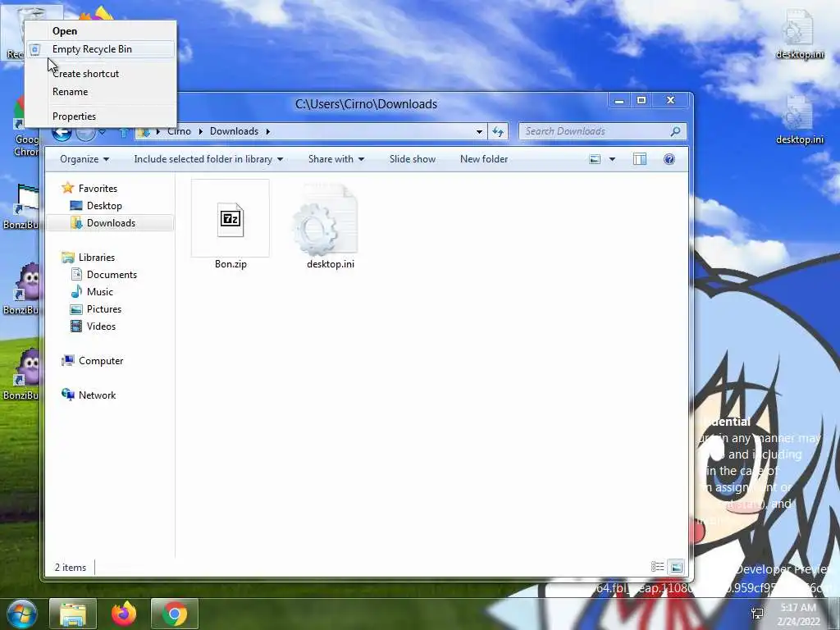The width and height of the screenshot is (840, 630).
Task: Select the Bon.zip archive file
Action: 231,225
